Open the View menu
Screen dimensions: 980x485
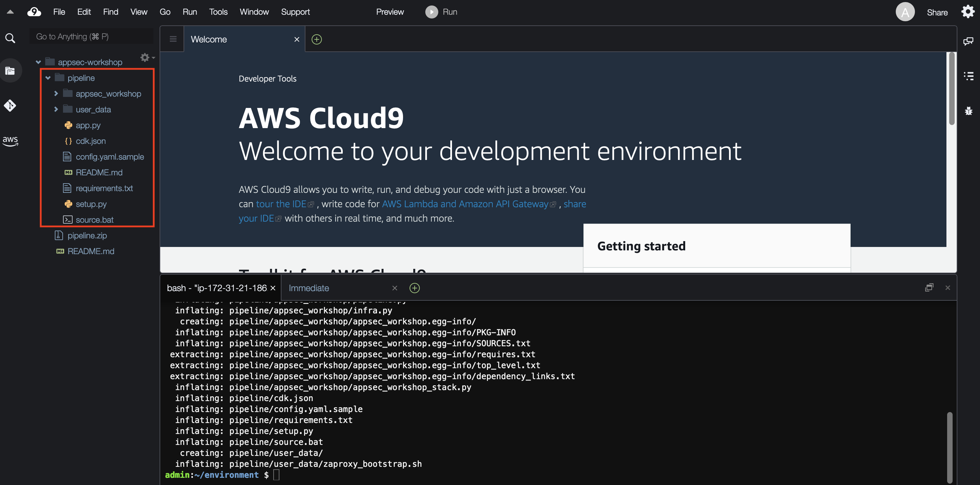pyautogui.click(x=138, y=12)
